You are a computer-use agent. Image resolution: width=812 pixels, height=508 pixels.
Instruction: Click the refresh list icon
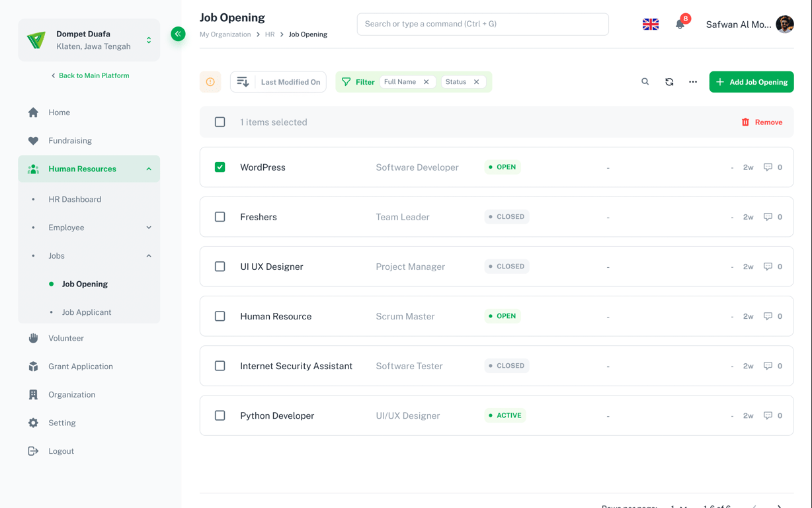[669, 82]
